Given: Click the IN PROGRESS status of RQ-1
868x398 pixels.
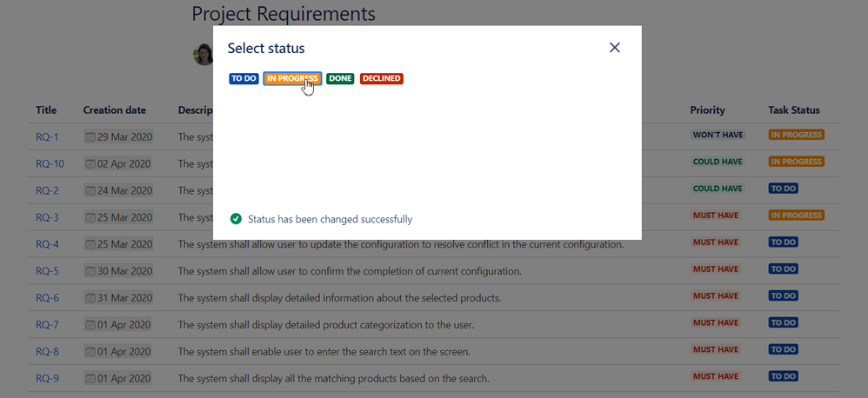Looking at the screenshot, I should pos(796,135).
